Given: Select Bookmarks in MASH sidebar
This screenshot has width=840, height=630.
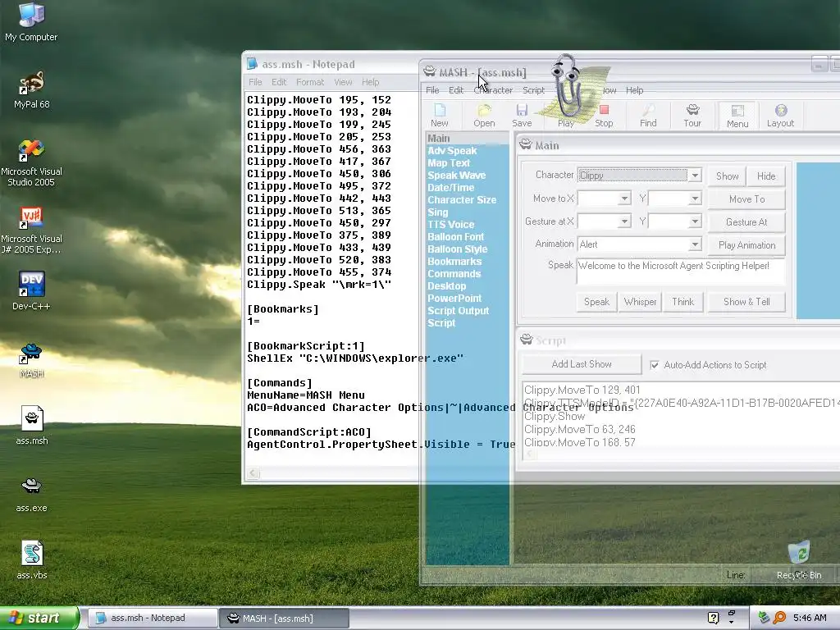Looking at the screenshot, I should point(454,262).
